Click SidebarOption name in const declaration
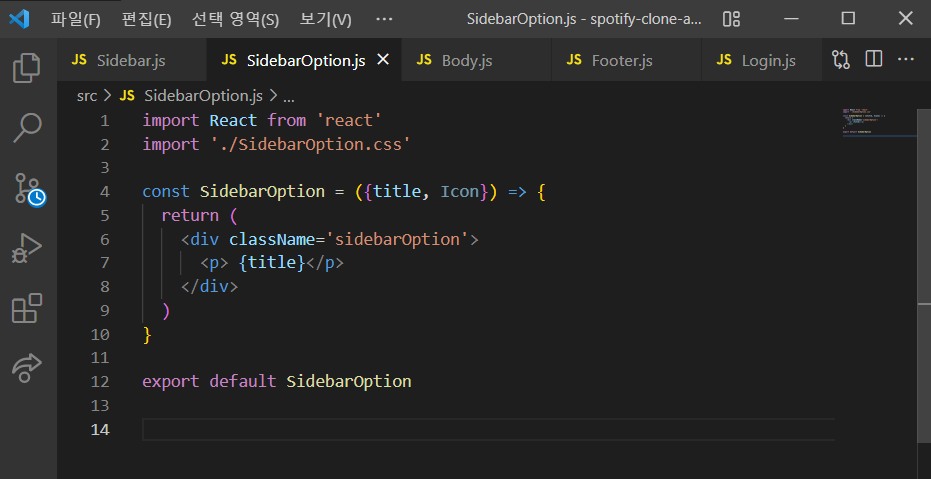Image resolution: width=931 pixels, height=479 pixels. (x=262, y=192)
